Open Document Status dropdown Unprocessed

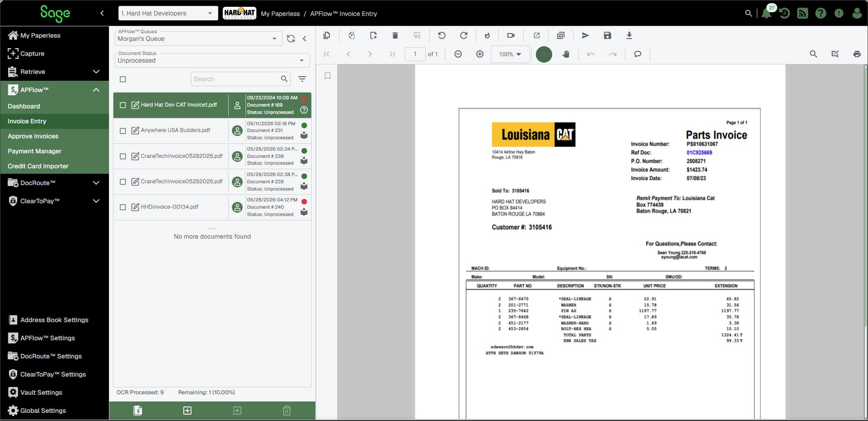point(212,60)
